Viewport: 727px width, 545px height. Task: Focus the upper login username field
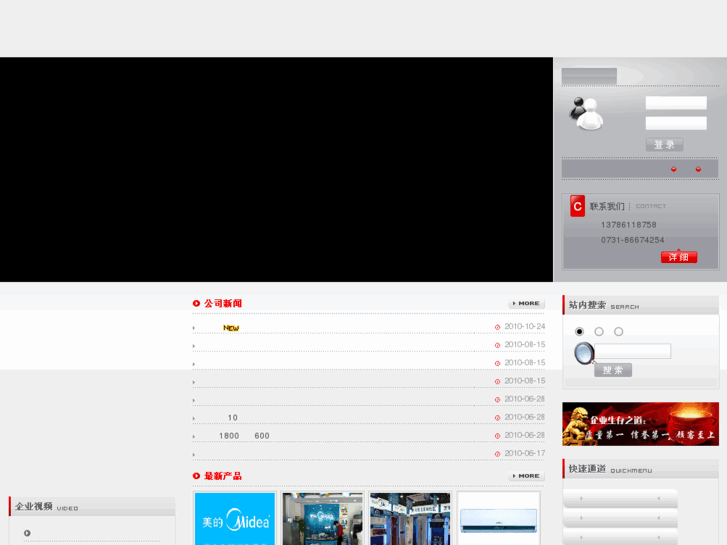(676, 103)
